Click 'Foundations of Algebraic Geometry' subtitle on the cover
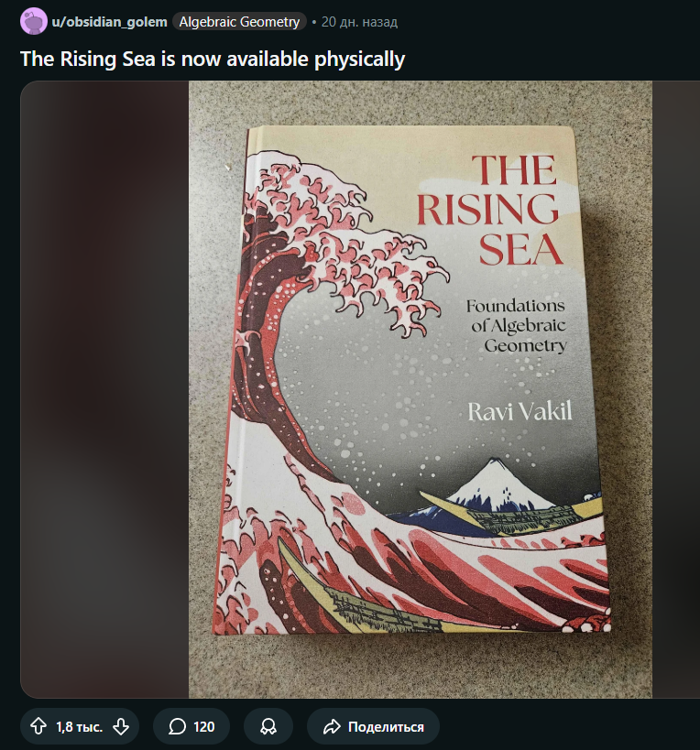This screenshot has width=700, height=750. (517, 326)
